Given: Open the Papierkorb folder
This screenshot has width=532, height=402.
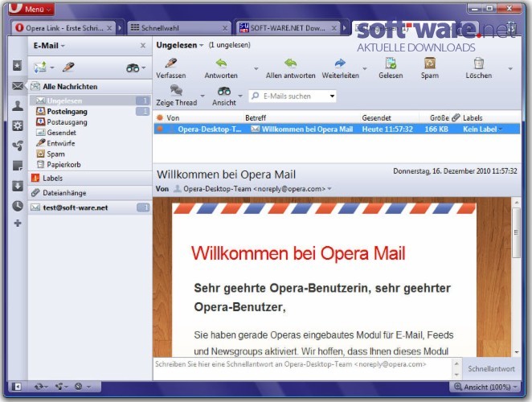Looking at the screenshot, I should tap(90, 164).
